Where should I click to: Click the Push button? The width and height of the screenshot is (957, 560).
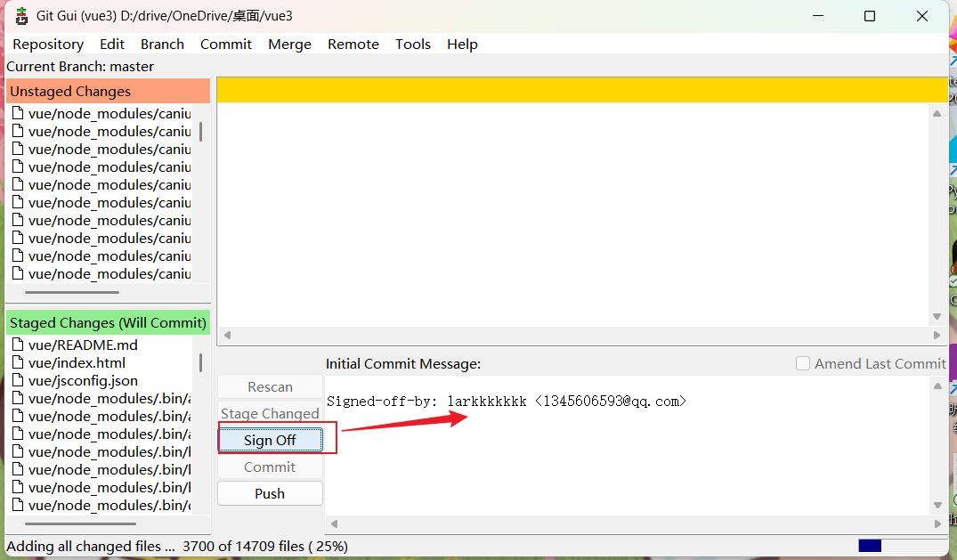270,493
